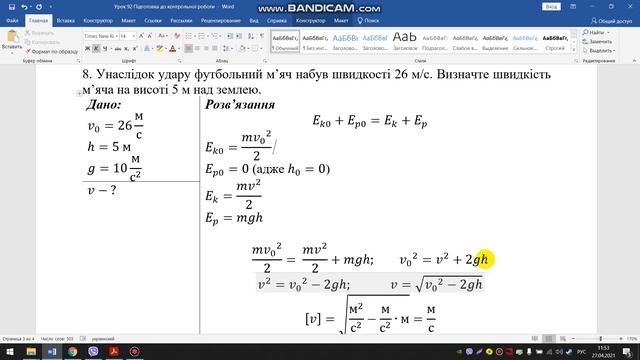Expand the styles gallery more arrow
This screenshot has height=360, width=640.
point(574,50)
